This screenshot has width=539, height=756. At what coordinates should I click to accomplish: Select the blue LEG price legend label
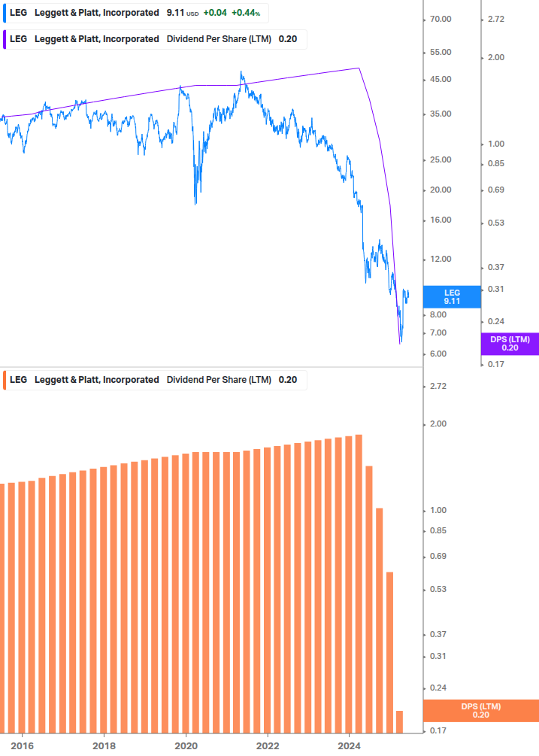click(135, 13)
